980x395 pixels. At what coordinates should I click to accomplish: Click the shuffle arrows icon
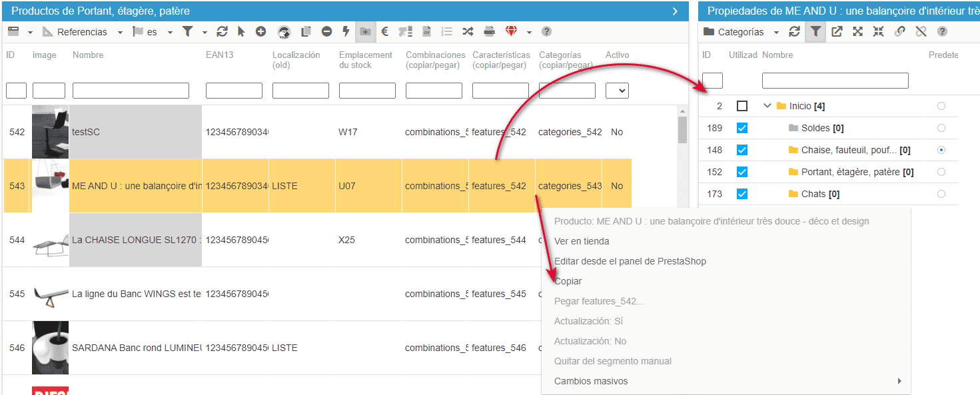click(468, 31)
